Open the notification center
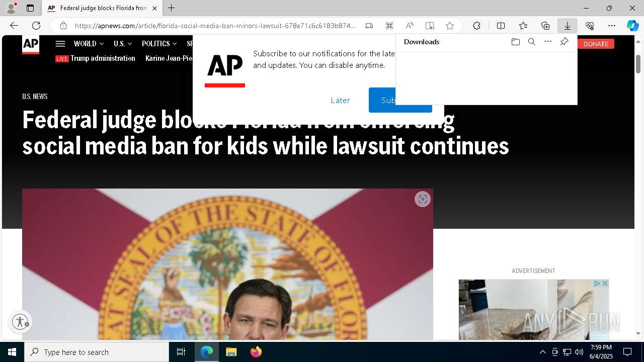Image resolution: width=644 pixels, height=362 pixels. coord(627,352)
